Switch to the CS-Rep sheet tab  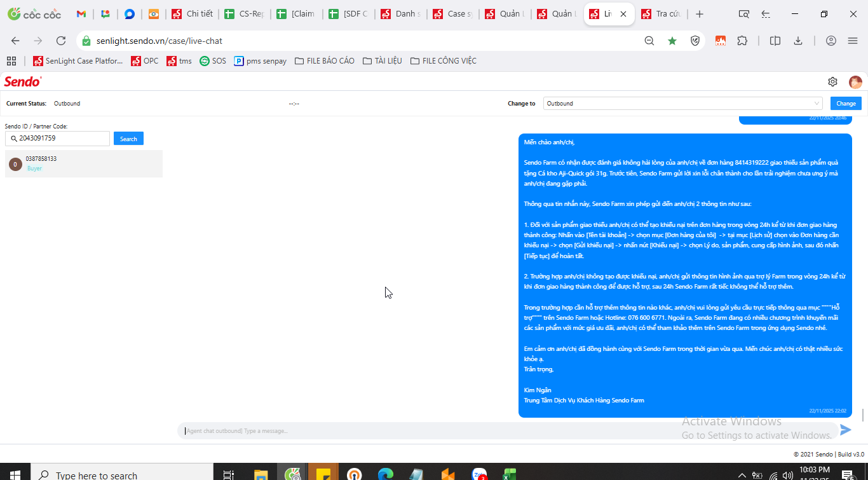click(245, 14)
